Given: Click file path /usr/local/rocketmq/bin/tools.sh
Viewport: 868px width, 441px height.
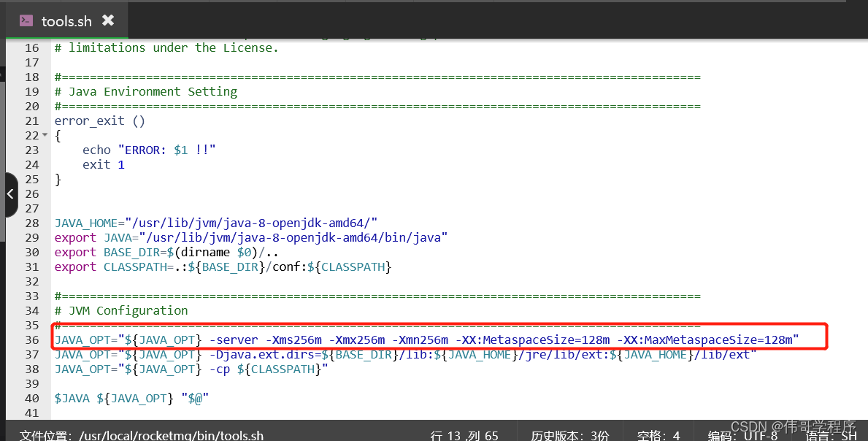Looking at the screenshot, I should [x=171, y=435].
